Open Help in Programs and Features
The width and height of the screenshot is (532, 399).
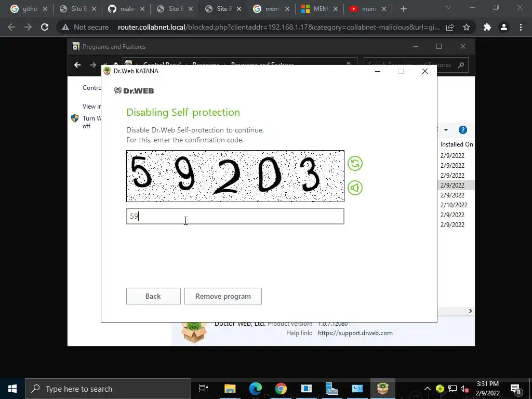[462, 130]
